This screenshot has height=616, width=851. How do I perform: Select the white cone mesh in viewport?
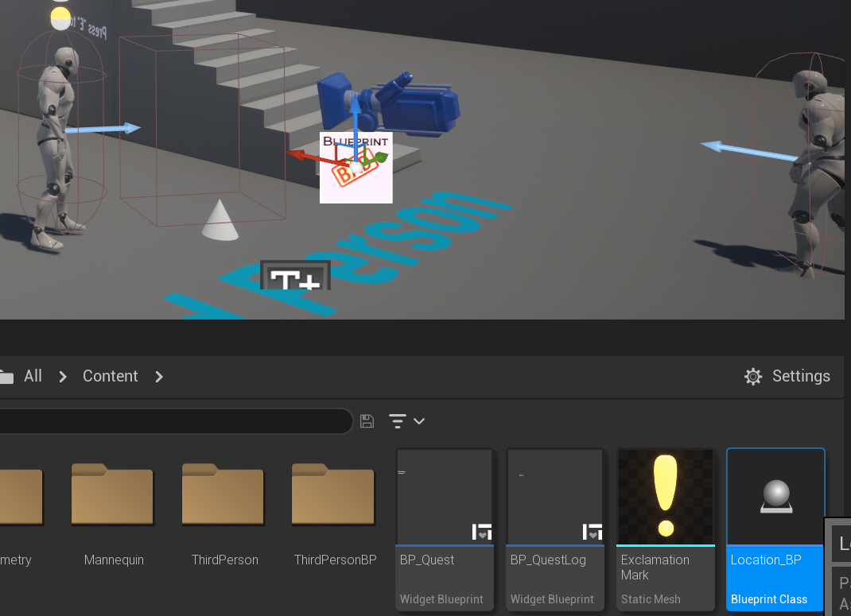click(220, 219)
